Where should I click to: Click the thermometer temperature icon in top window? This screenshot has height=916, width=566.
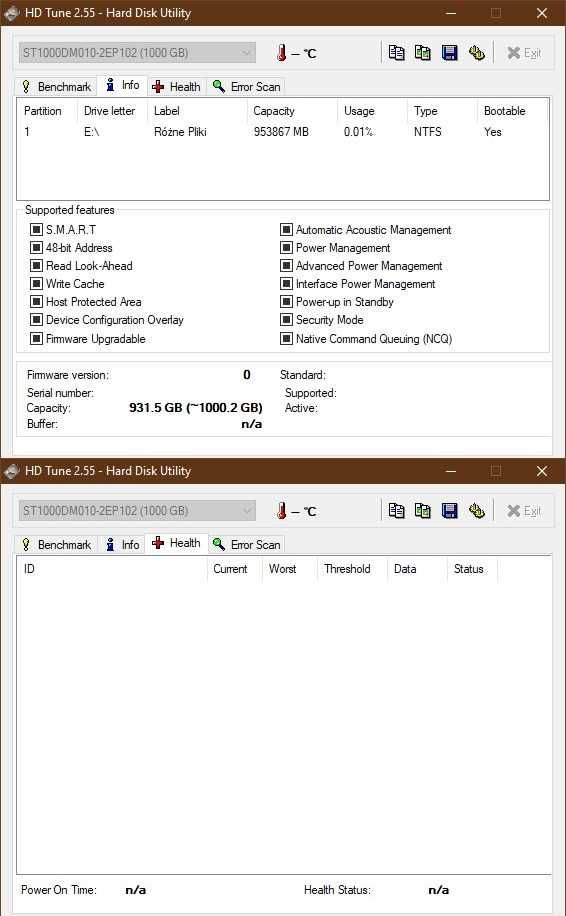(282, 53)
